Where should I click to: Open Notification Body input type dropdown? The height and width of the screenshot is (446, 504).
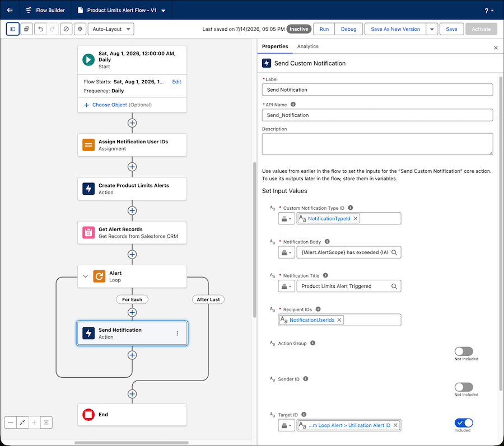(286, 253)
